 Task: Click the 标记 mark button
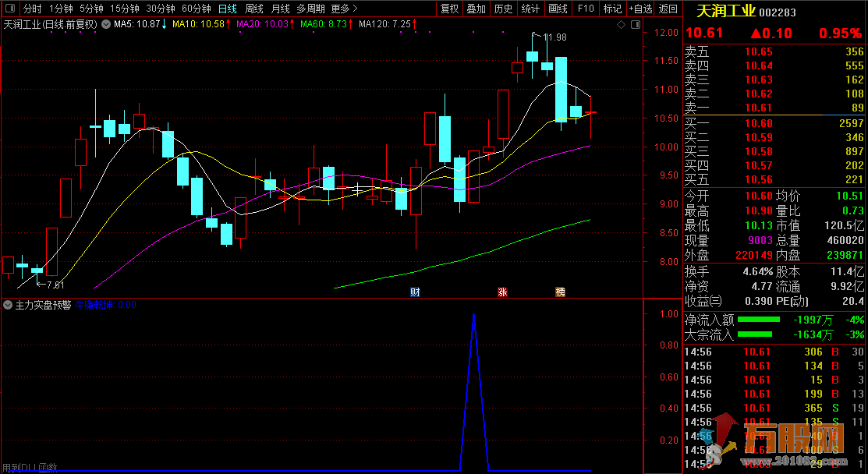point(612,9)
